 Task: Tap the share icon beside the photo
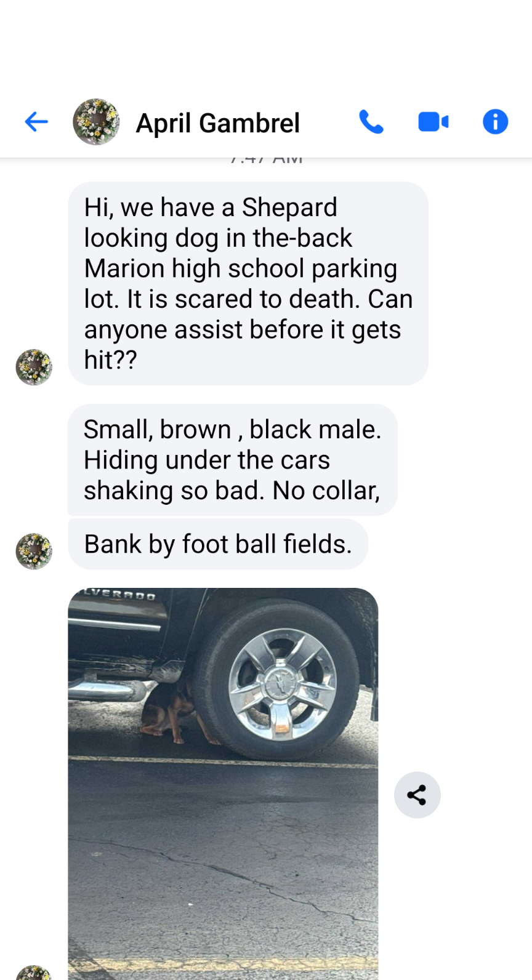tap(417, 795)
